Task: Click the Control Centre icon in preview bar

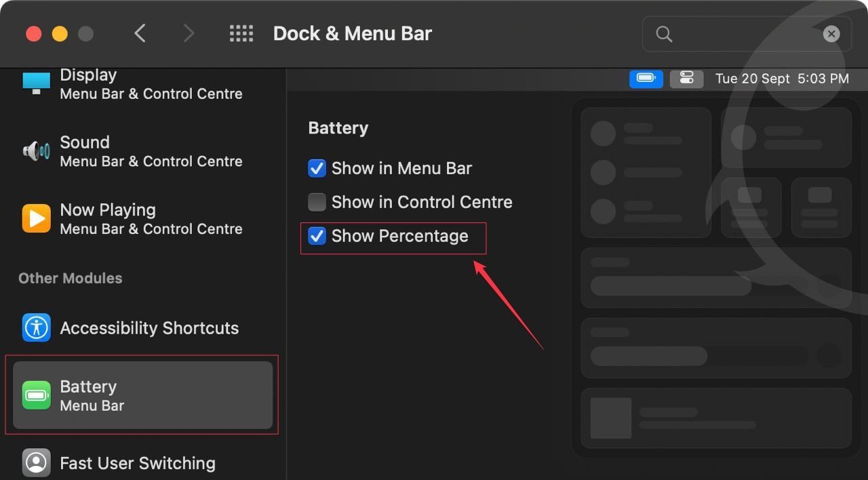Action: click(686, 79)
